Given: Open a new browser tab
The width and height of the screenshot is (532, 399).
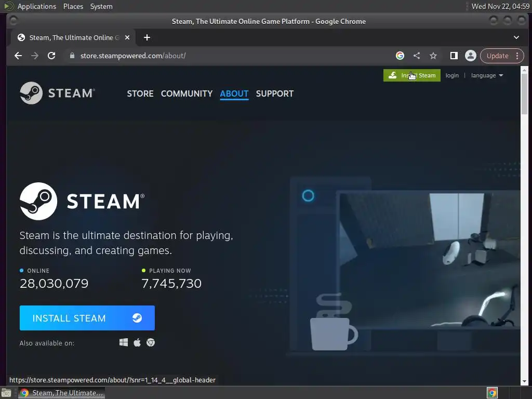Looking at the screenshot, I should [147, 37].
